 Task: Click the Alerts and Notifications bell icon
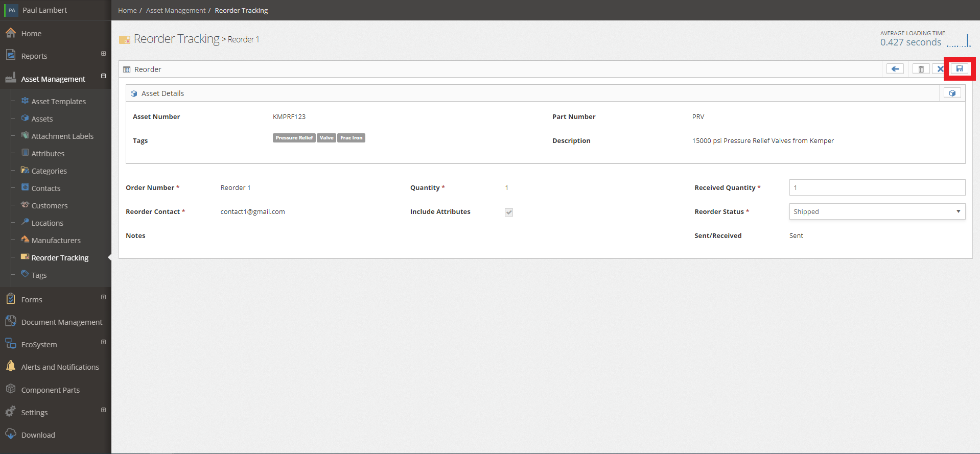pos(11,366)
